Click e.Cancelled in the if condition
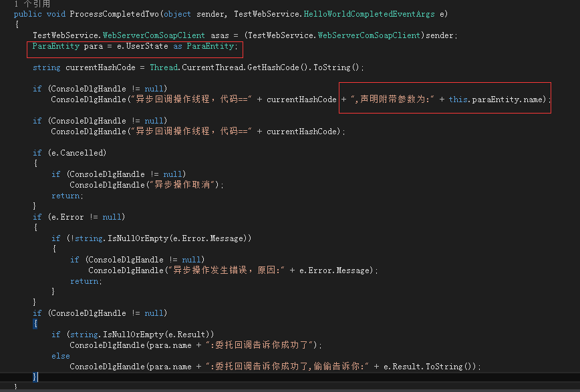The width and height of the screenshot is (580, 392). point(77,153)
